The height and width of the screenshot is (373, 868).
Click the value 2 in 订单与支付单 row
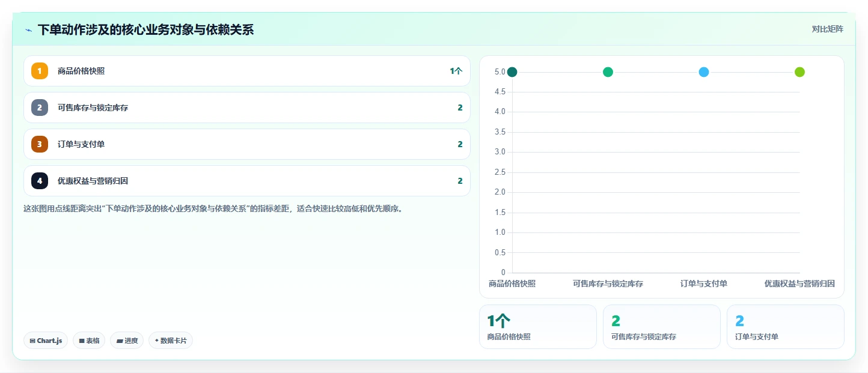pyautogui.click(x=460, y=144)
